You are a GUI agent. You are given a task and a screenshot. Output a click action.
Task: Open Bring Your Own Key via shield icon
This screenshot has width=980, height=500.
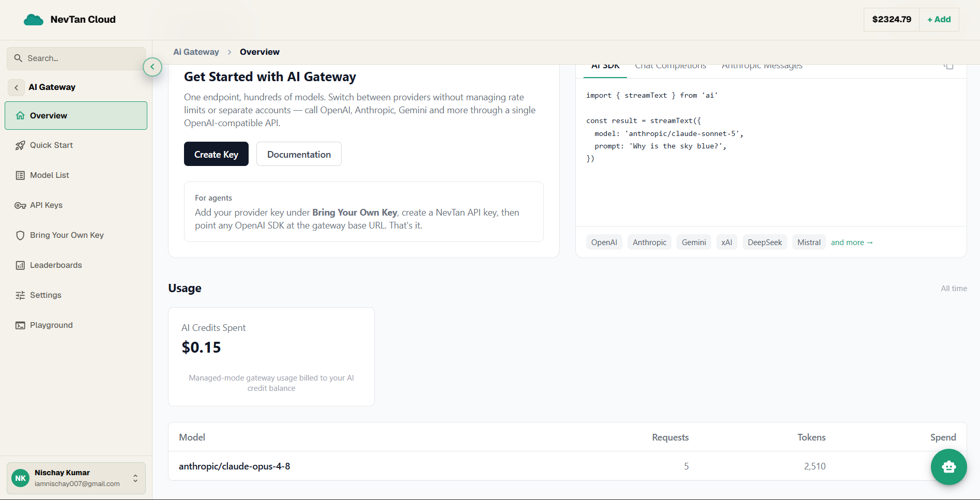pos(20,236)
